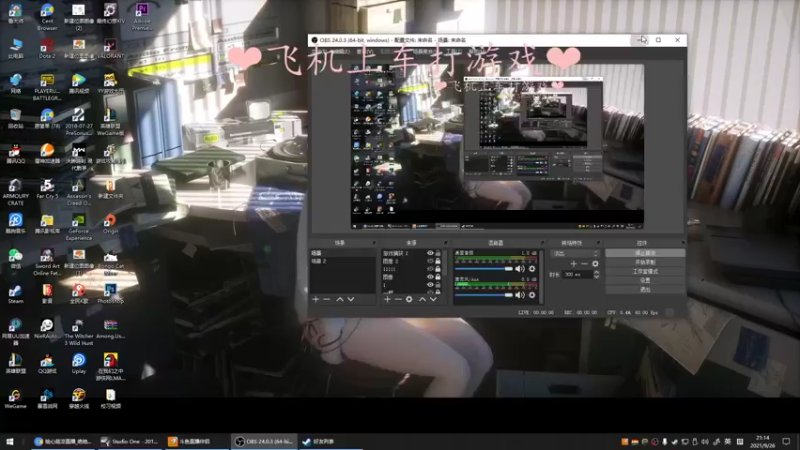Screen dimensions: 800x450
Task: Toggle the lock on the 图像 2 source
Action: 438,261
